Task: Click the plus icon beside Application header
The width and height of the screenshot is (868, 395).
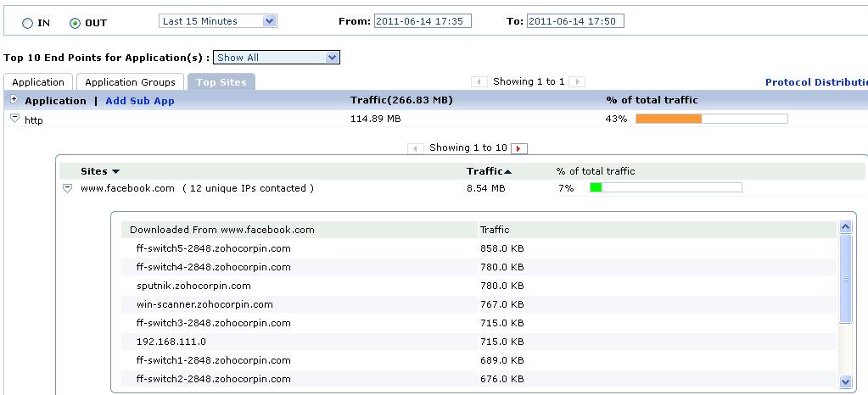Action: [x=14, y=99]
